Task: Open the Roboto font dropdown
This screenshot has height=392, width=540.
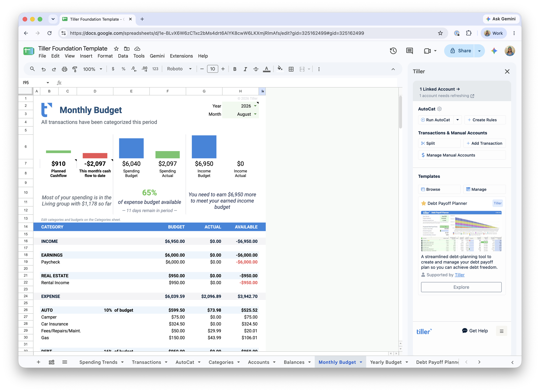Action: 179,69
